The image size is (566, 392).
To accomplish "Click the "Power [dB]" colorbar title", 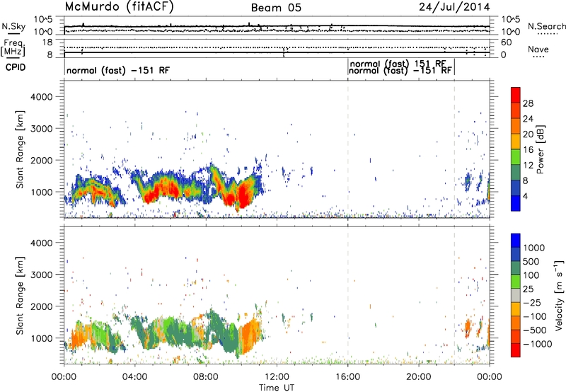I will point(541,149).
